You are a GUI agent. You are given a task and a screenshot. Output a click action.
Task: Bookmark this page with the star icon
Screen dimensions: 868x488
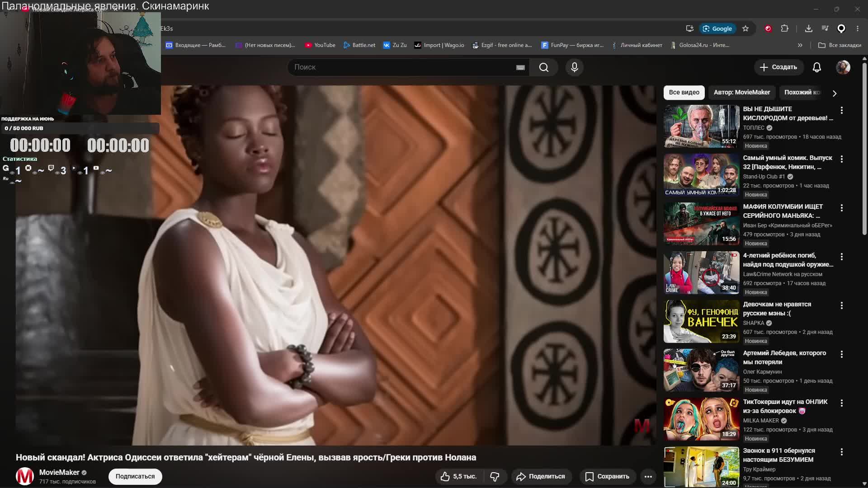point(745,28)
